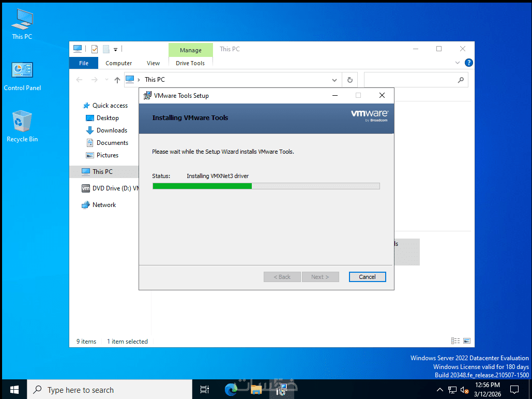This screenshot has height=399, width=532.
Task: Open the Drive Tools tab
Action: pyautogui.click(x=190, y=63)
